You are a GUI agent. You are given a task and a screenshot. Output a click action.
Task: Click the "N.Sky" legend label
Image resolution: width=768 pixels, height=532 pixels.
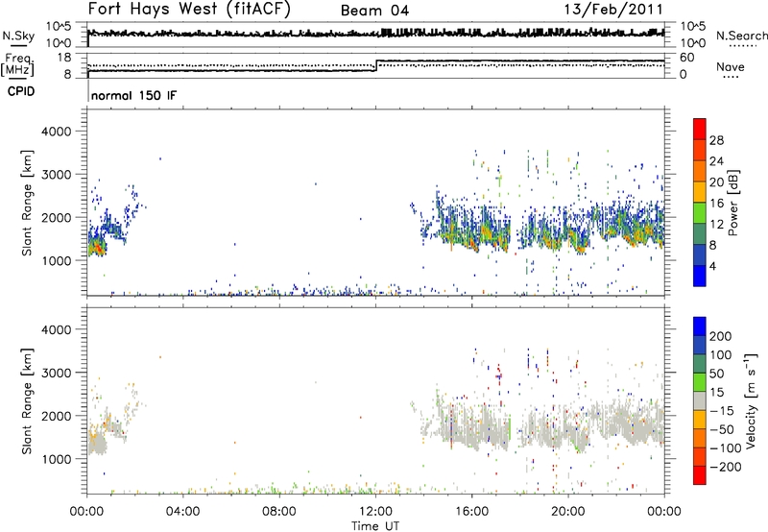point(18,36)
